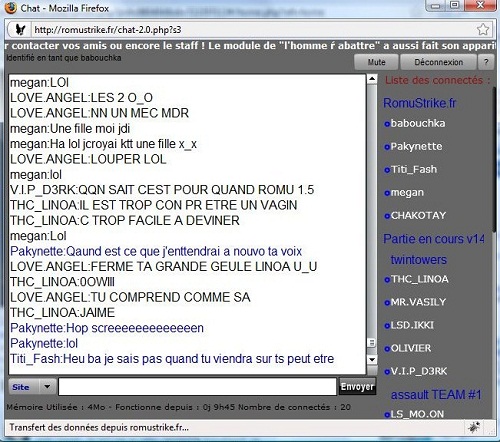This screenshot has height=442, width=500.
Task: Click the site identity icon beside URL
Action: 20,30
